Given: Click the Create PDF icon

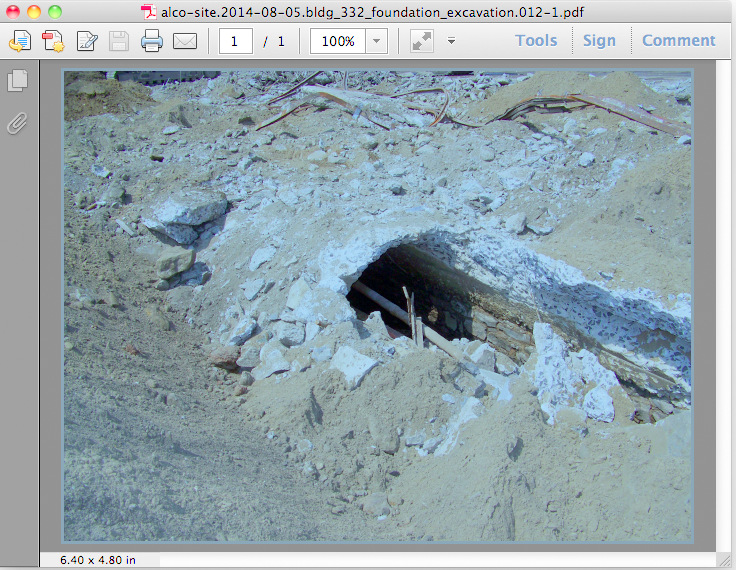Looking at the screenshot, I should point(20,41).
